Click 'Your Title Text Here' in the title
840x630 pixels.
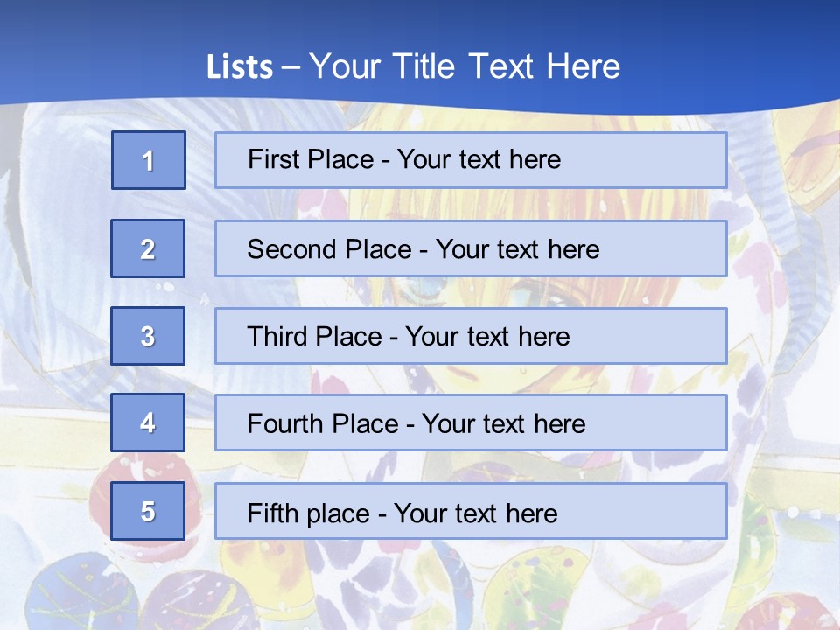click(x=465, y=67)
